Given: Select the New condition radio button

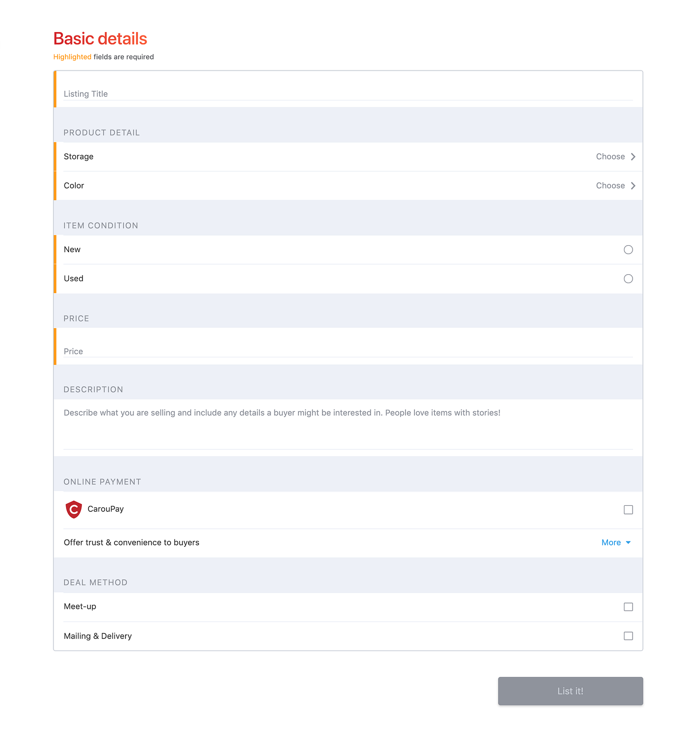Looking at the screenshot, I should pyautogui.click(x=628, y=250).
